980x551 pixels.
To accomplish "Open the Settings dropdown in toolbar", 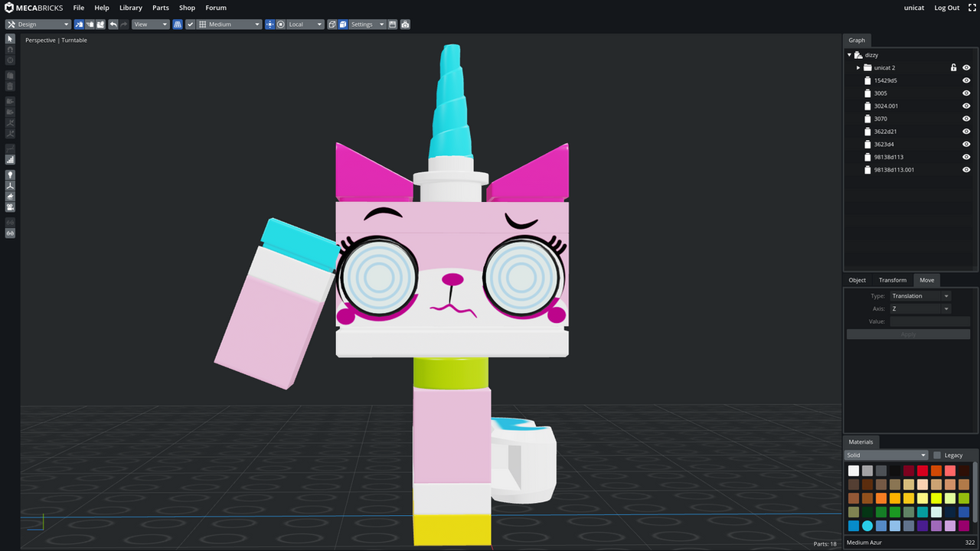I will coord(367,24).
